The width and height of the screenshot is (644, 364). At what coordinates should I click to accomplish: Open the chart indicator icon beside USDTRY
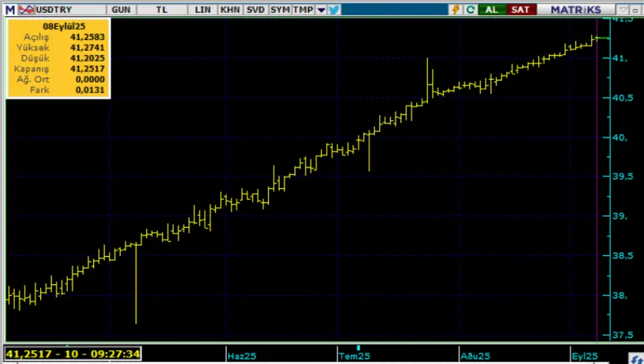pos(25,9)
